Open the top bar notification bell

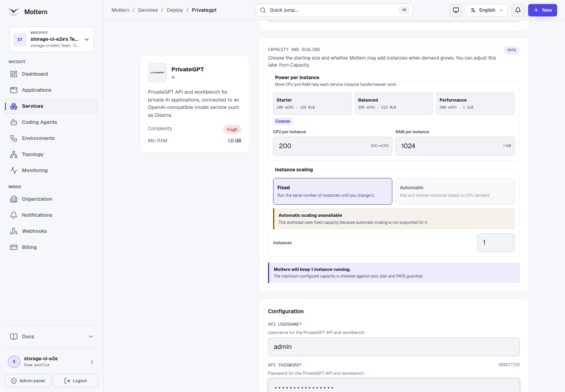518,10
